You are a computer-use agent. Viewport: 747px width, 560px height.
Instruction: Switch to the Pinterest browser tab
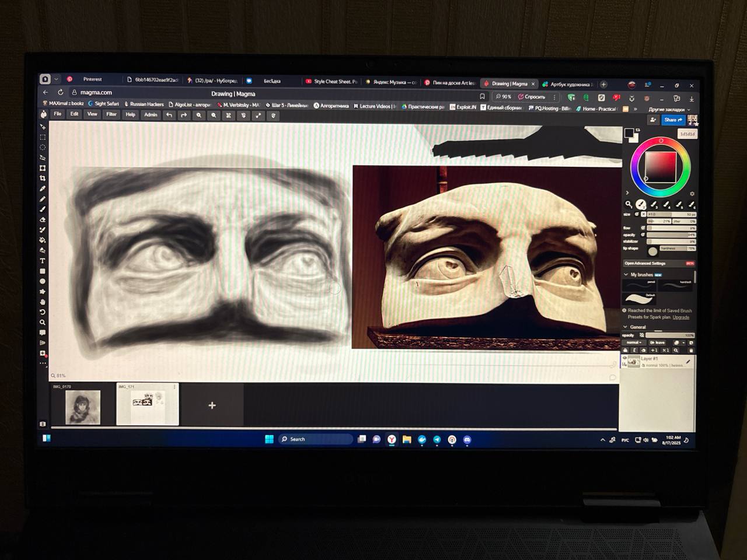[92, 79]
